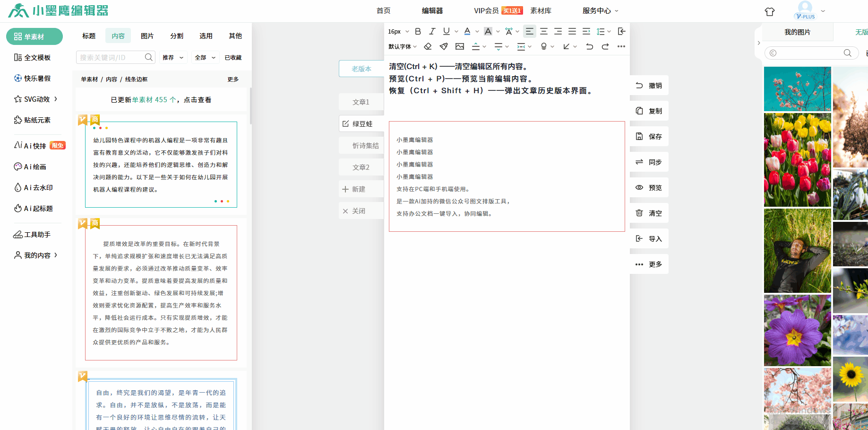Select the eraser clear-format tool
Screen dimensions: 868x430
click(x=428, y=46)
